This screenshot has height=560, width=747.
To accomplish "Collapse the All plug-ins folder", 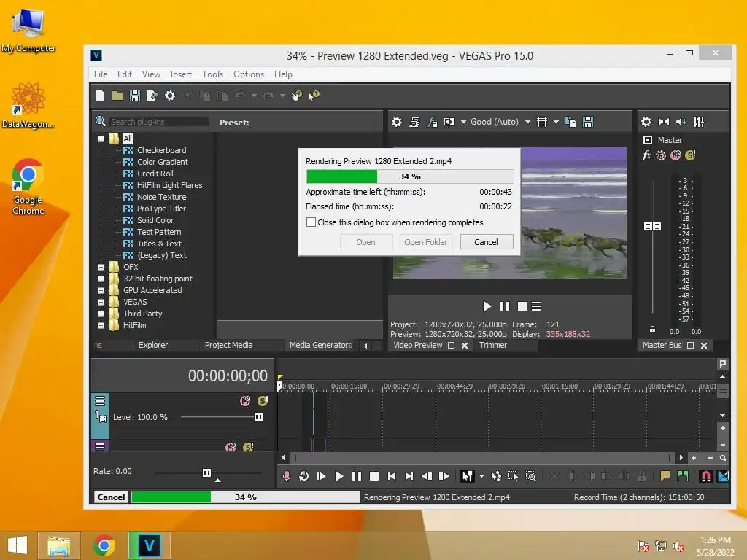I will click(x=101, y=139).
